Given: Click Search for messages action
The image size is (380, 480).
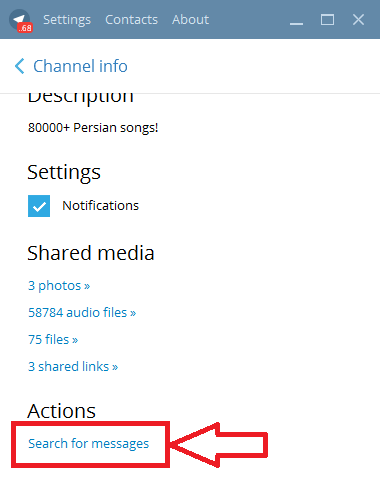Looking at the screenshot, I should click(88, 444).
